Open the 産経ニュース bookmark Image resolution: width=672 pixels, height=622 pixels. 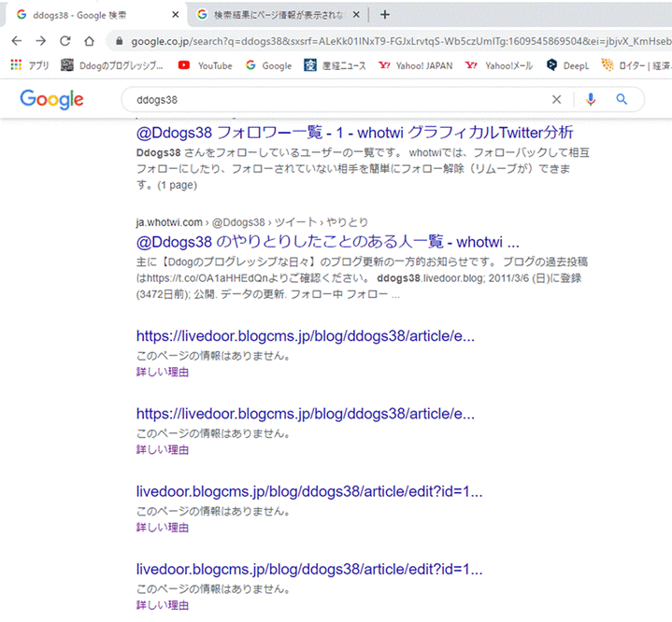(x=336, y=65)
